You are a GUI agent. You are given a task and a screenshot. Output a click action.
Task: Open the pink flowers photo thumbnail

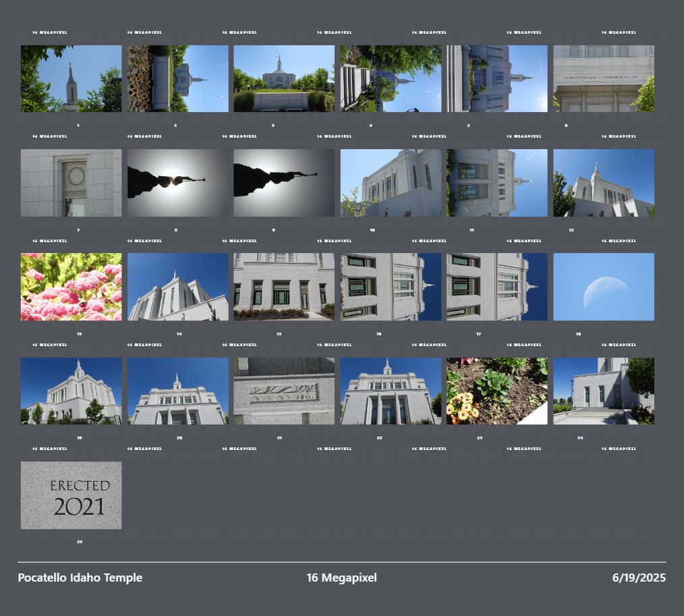(71, 287)
